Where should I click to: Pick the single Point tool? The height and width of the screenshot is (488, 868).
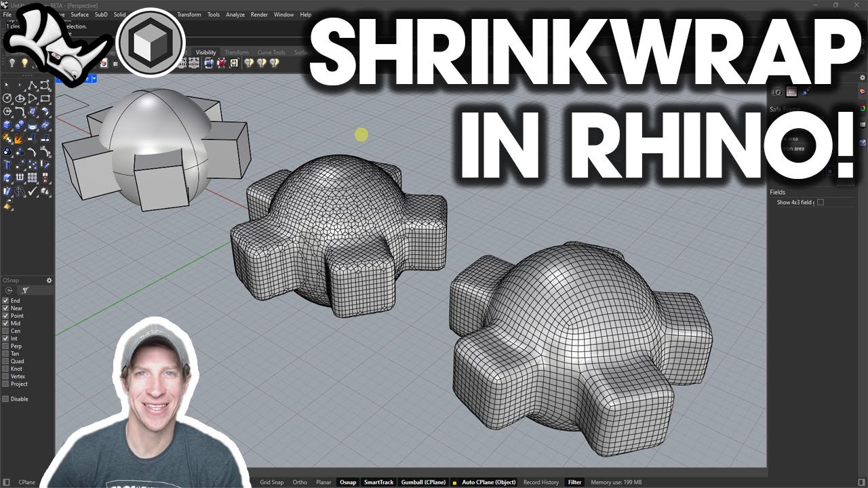point(20,85)
